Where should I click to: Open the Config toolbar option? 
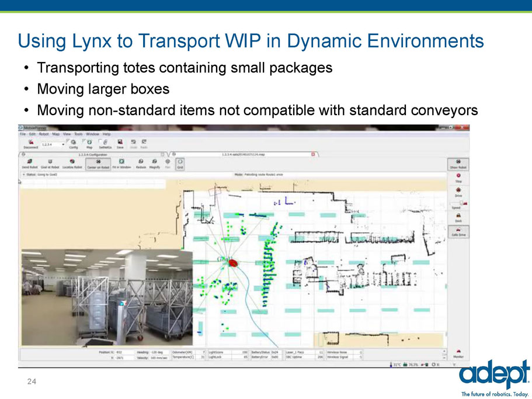tap(74, 143)
